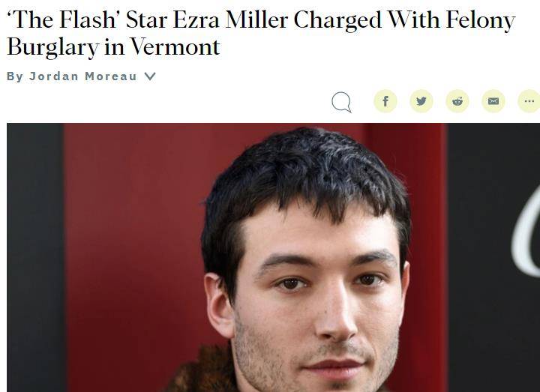Open the comments speech bubble icon
Viewport: 540px width, 392px height.
point(342,102)
